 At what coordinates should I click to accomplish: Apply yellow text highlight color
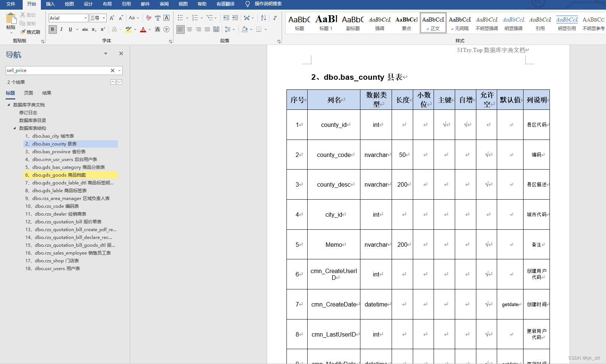tap(129, 29)
